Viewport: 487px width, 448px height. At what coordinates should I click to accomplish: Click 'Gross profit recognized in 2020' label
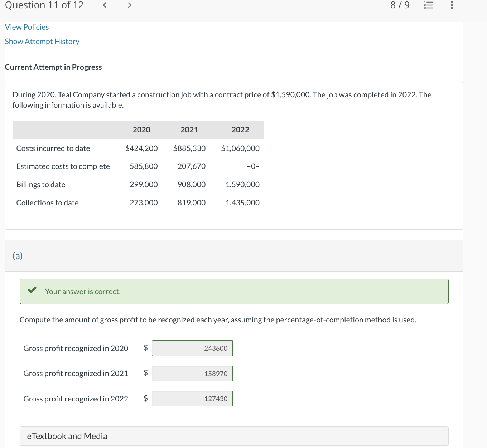(76, 349)
